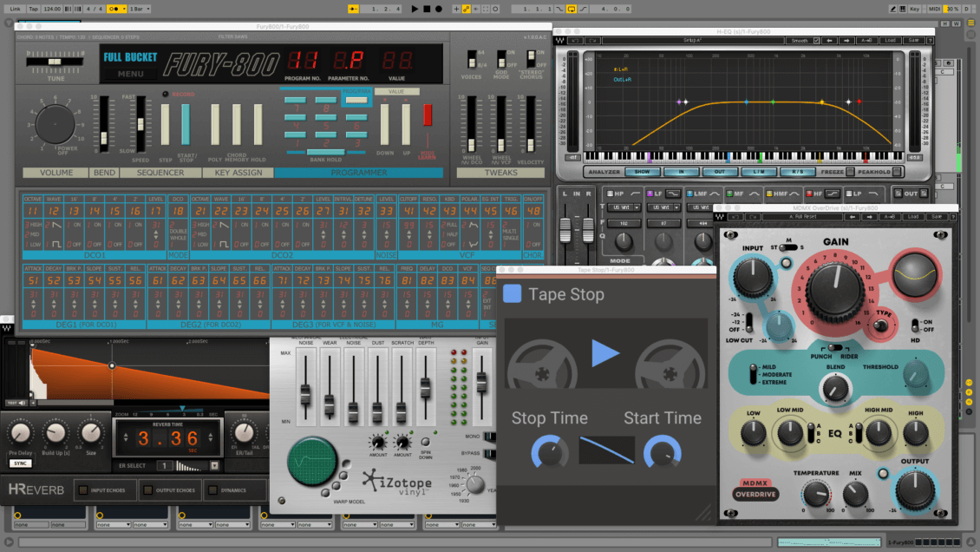Click the analyzer R/S button
980x552 pixels.
(798, 171)
